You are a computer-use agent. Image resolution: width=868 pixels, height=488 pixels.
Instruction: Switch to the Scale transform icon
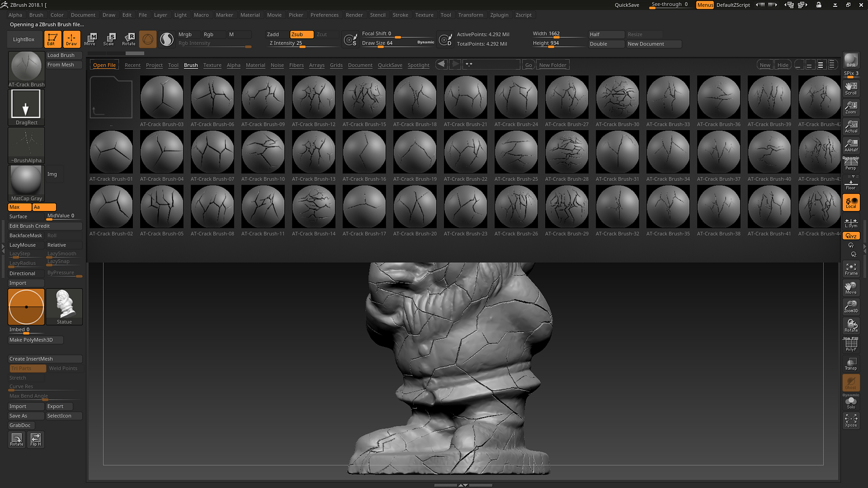tap(109, 39)
